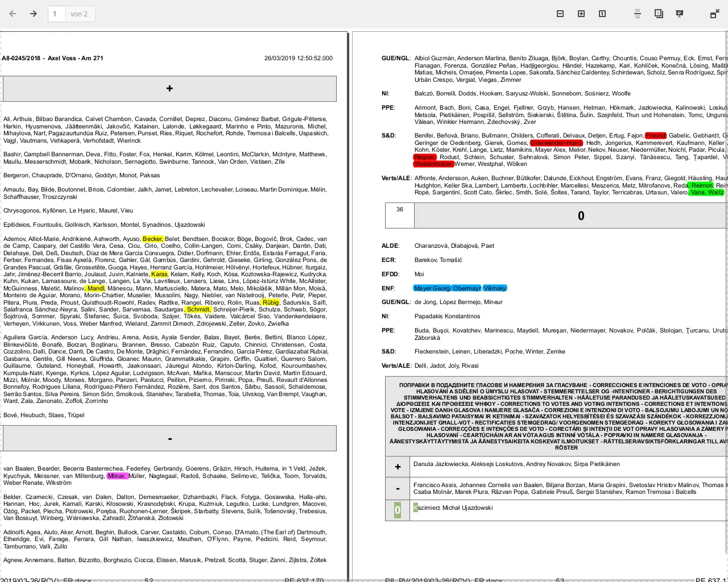Click the '-' cell in the corrections table
This screenshot has width=728, height=582.
pyautogui.click(x=398, y=488)
